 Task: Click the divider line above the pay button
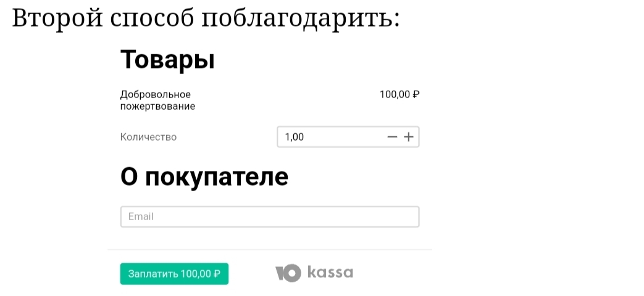pyautogui.click(x=269, y=250)
